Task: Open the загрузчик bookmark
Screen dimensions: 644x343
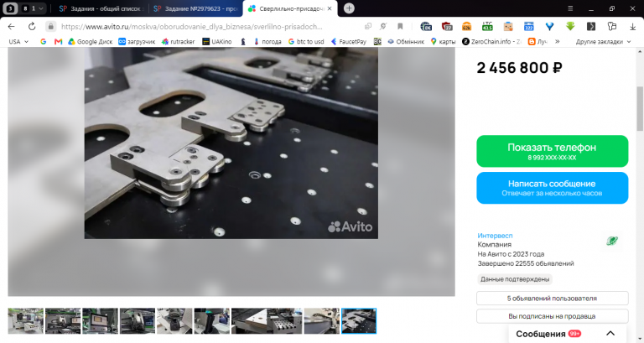Action: 137,41
